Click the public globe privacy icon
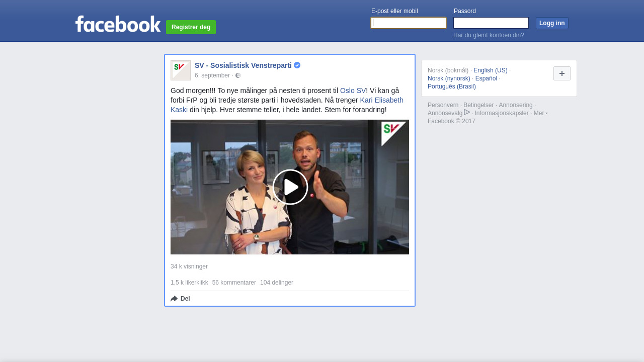 pyautogui.click(x=238, y=75)
